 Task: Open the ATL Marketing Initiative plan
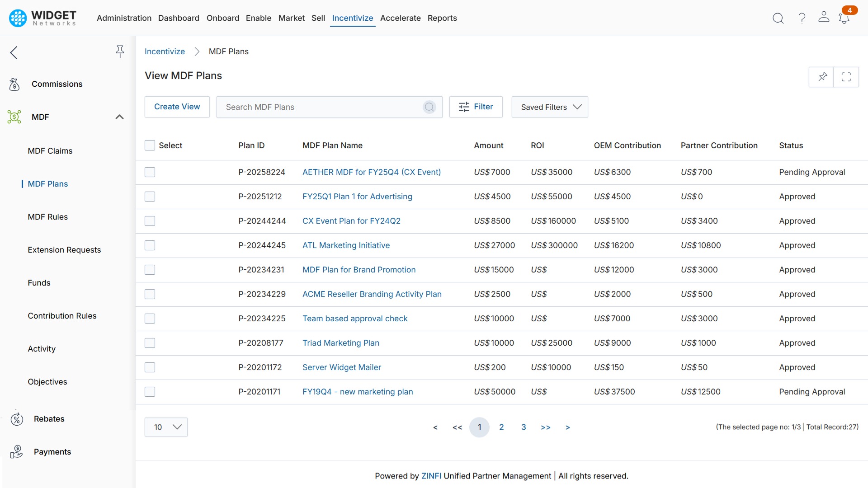click(x=346, y=245)
